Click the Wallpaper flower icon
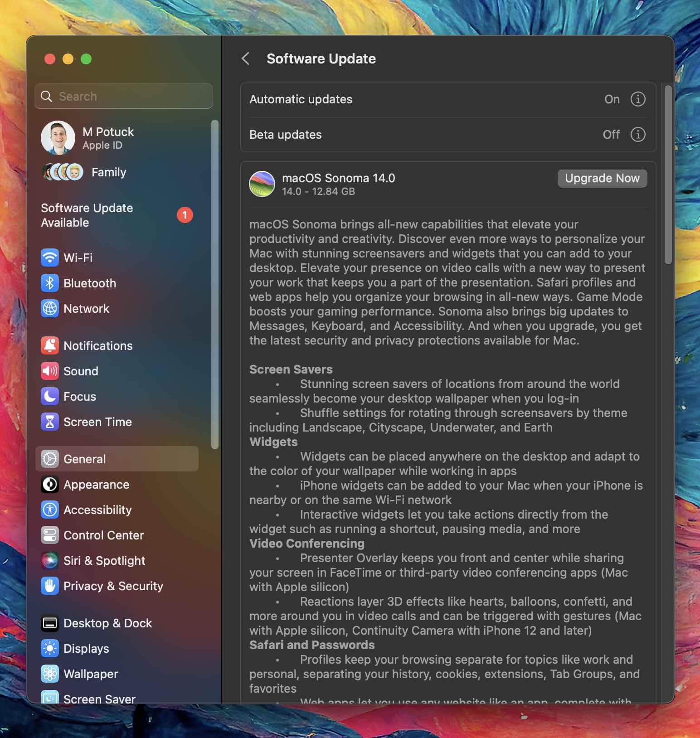 pyautogui.click(x=50, y=674)
